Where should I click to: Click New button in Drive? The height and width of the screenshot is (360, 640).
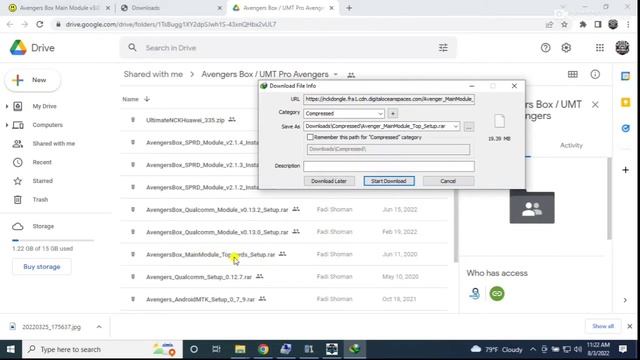pyautogui.click(x=33, y=80)
